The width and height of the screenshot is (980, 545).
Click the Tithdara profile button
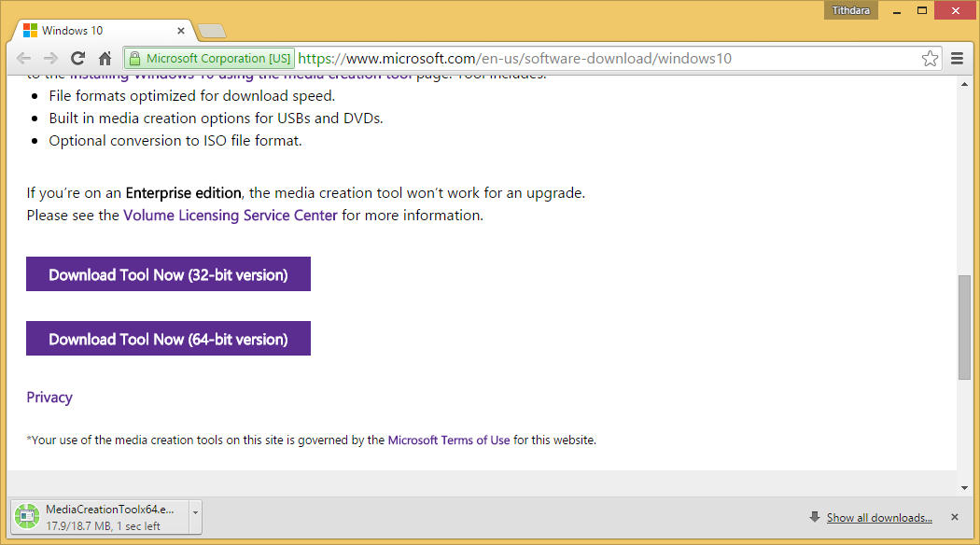[x=850, y=10]
